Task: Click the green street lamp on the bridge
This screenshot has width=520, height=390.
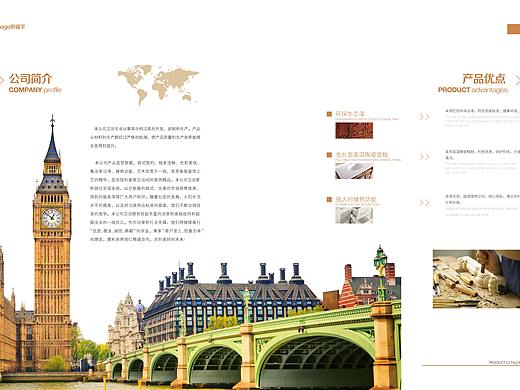Action: (380, 273)
